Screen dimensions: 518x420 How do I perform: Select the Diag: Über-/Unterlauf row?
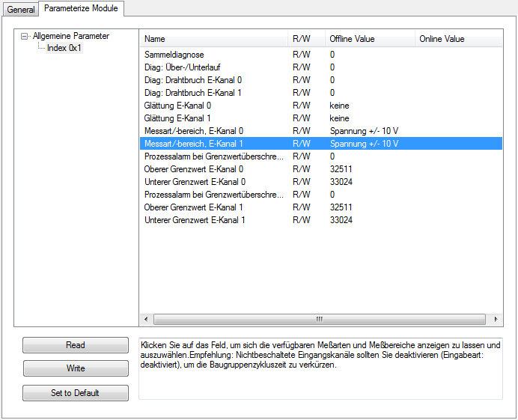pos(321,67)
